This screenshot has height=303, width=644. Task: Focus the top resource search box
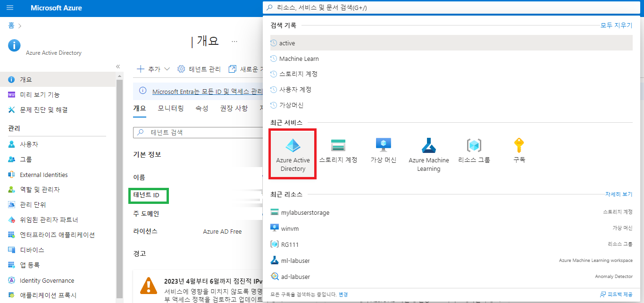click(x=451, y=8)
